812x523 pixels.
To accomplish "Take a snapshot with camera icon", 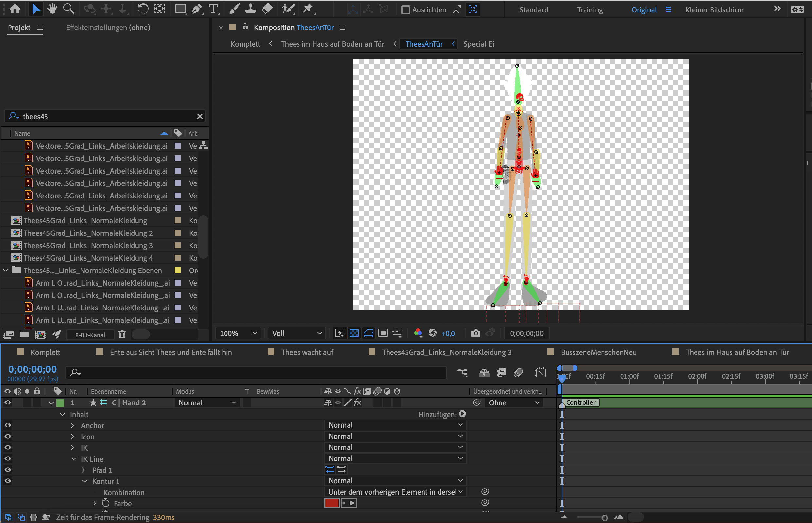I will [x=476, y=333].
